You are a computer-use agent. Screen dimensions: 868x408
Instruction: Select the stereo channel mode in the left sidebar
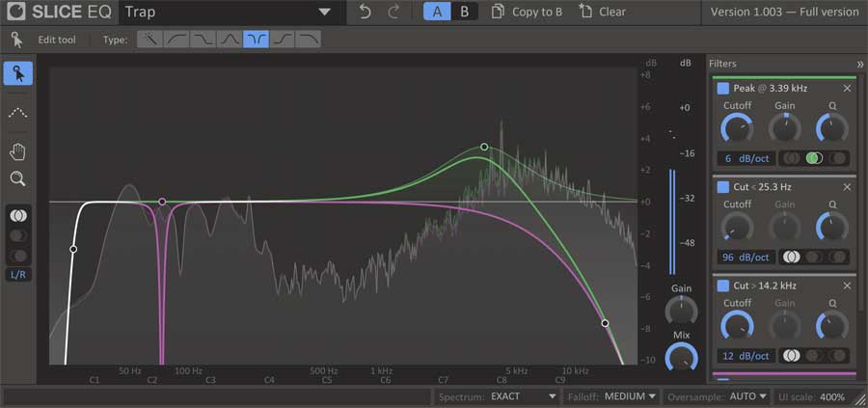(18, 216)
